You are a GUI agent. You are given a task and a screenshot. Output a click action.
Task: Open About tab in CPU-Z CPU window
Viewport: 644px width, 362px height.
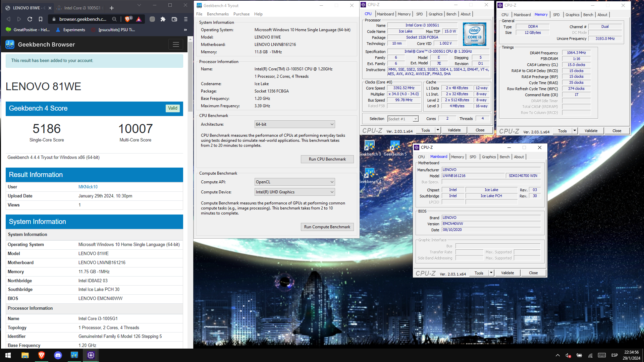click(x=465, y=14)
